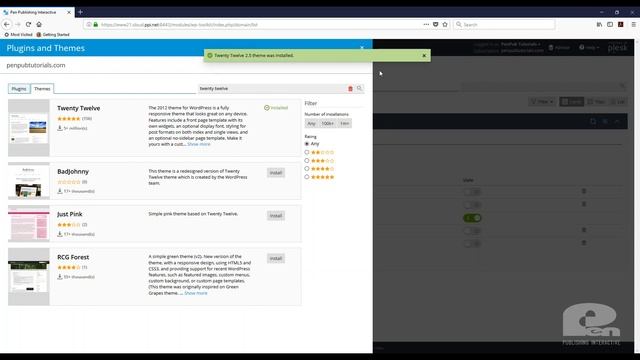The image size is (640, 360).
Task: Go back with the browser back arrow
Action: (x=7, y=24)
